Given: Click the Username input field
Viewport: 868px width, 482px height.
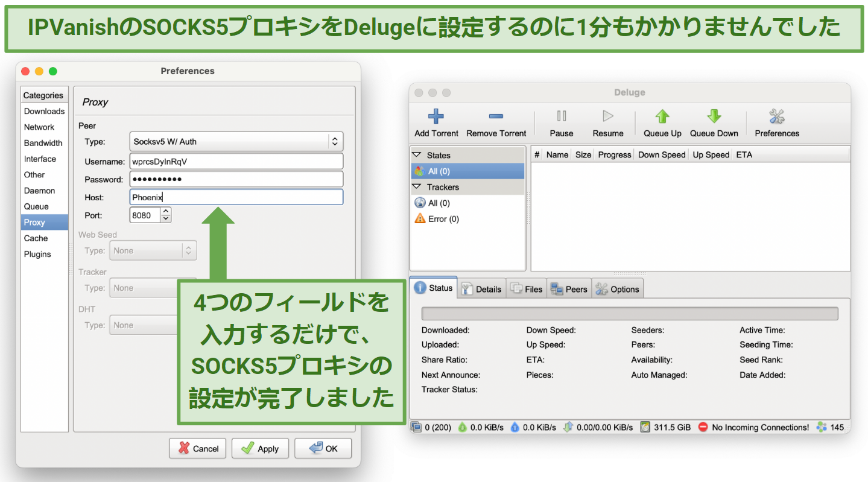Looking at the screenshot, I should point(236,161).
